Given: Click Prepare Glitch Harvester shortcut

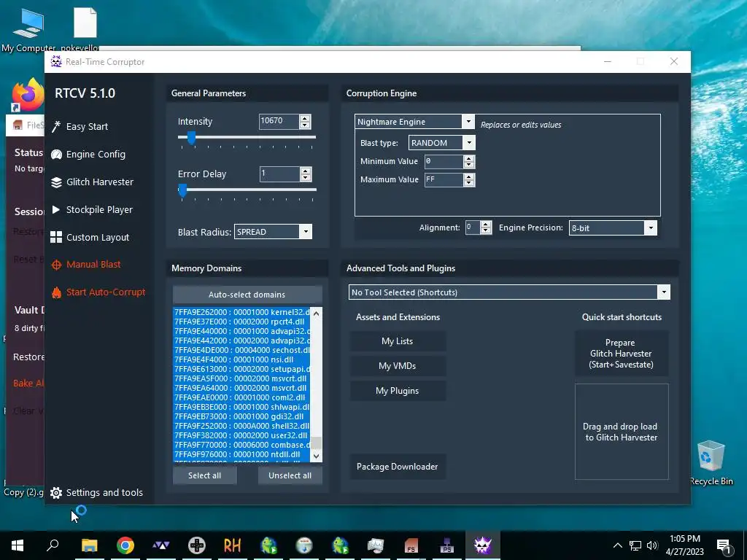Looking at the screenshot, I should 622,354.
